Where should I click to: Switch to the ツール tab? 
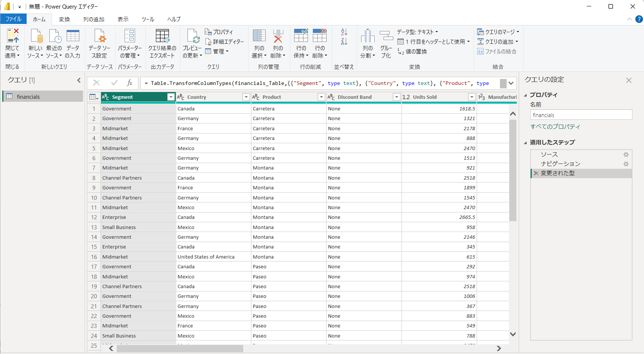point(148,19)
